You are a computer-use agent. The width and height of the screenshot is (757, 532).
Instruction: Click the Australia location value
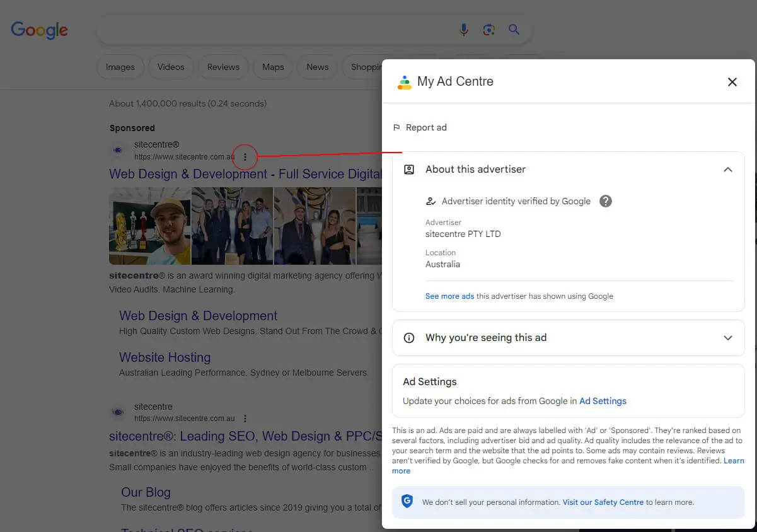442,264
